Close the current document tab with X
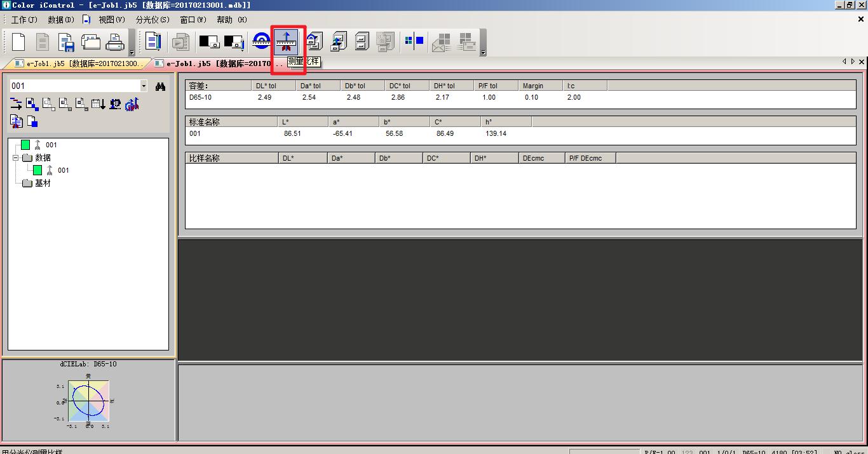This screenshot has height=454, width=868. 861,62
